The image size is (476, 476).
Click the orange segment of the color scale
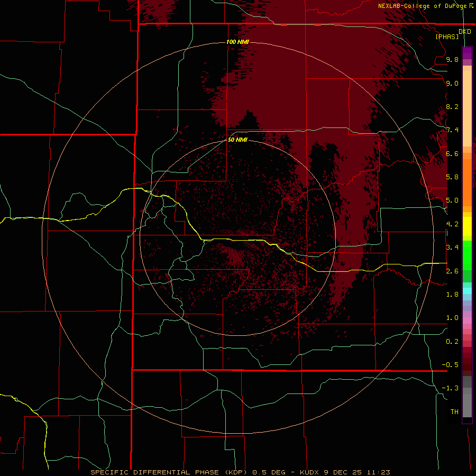coord(467,182)
